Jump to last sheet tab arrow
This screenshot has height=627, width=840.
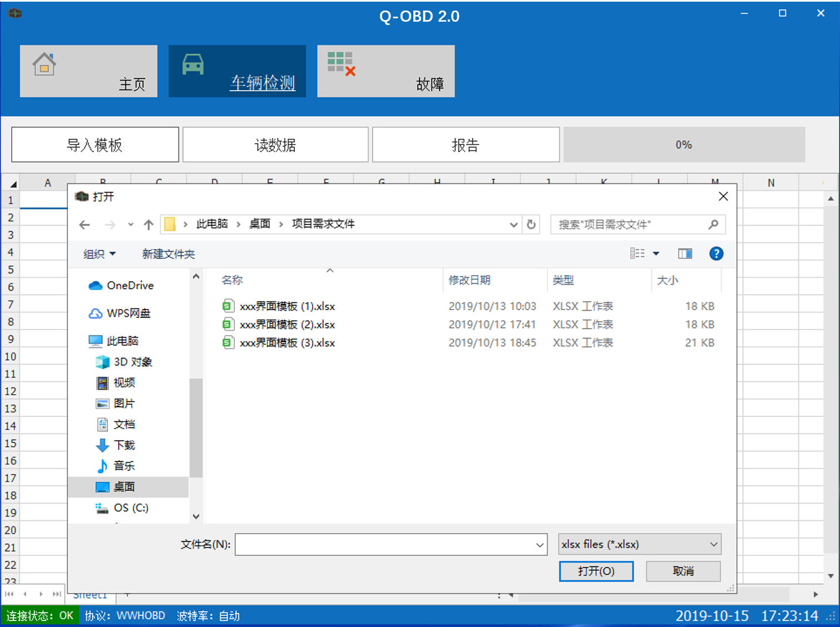pyautogui.click(x=57, y=594)
